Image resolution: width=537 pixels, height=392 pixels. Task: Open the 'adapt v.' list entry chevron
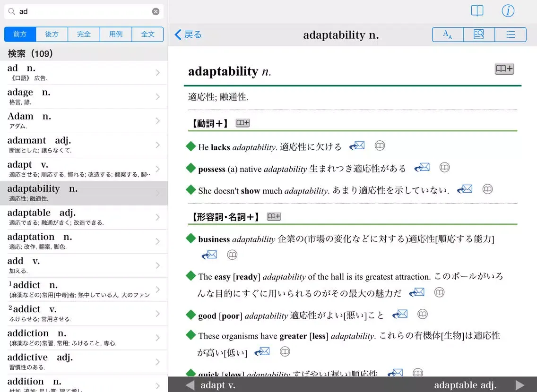[157, 170]
